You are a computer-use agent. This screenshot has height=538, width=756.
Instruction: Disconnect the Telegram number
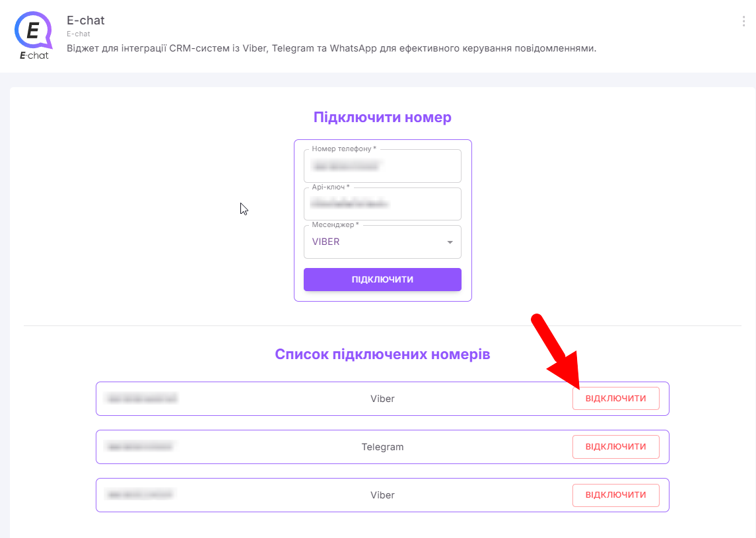pyautogui.click(x=616, y=447)
